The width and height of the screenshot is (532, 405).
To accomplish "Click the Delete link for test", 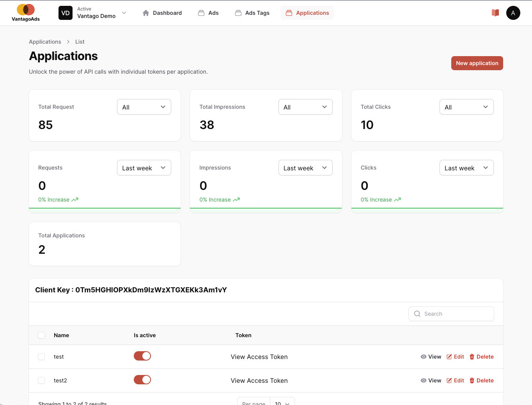I will [x=482, y=357].
